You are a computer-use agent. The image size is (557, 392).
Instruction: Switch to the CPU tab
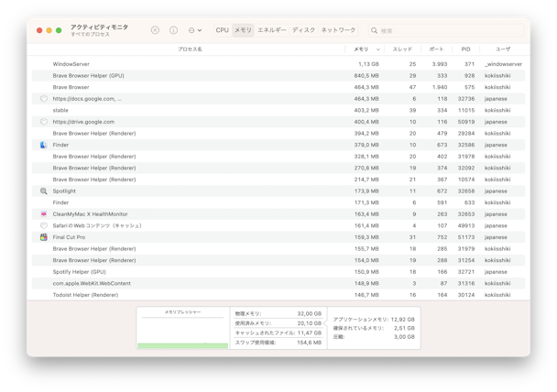click(x=223, y=30)
